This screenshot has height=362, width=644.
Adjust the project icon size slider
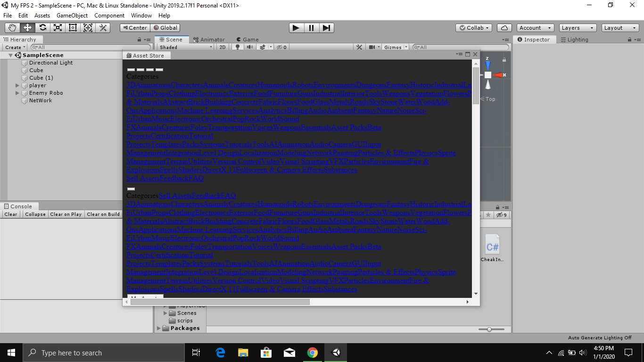(x=491, y=329)
